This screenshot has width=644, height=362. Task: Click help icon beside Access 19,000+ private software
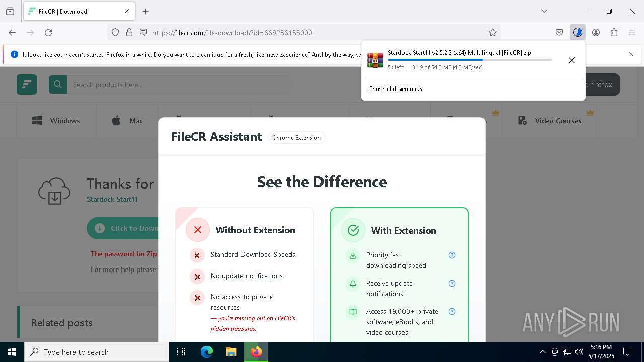(x=452, y=311)
